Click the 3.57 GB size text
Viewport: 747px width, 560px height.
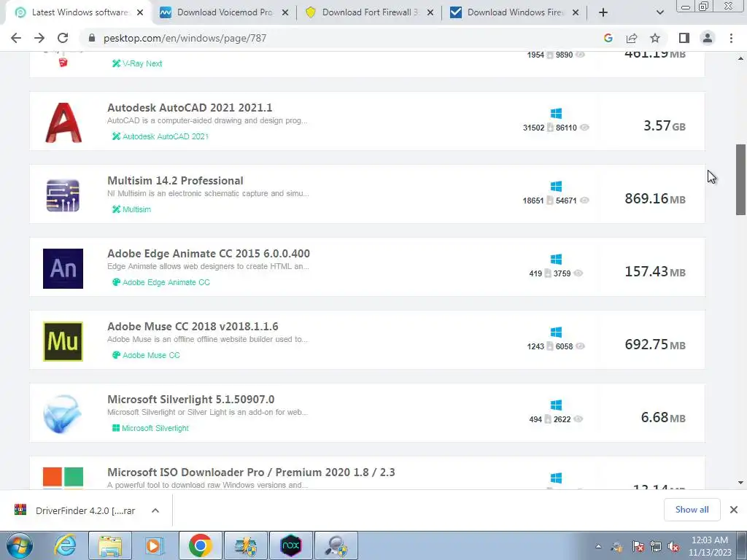664,125
